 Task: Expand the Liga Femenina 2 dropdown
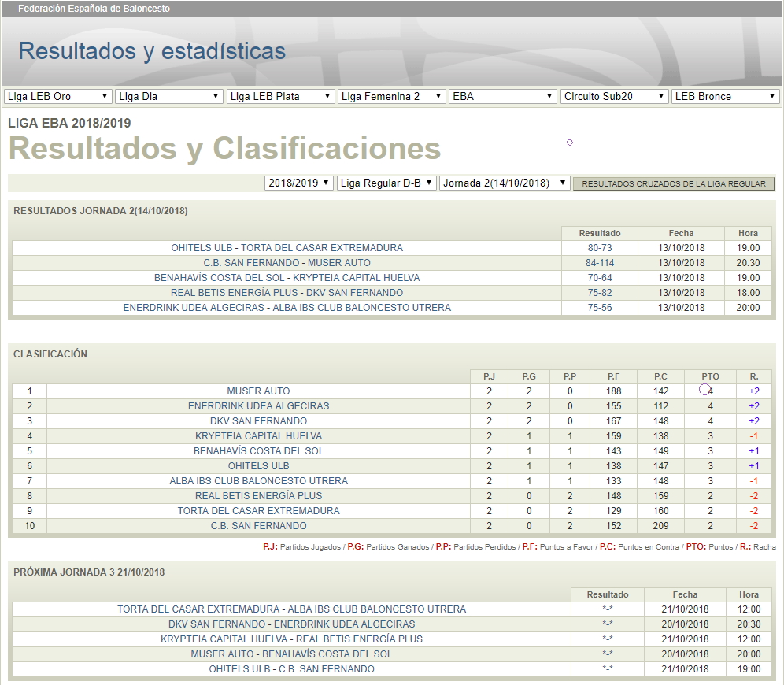[391, 96]
